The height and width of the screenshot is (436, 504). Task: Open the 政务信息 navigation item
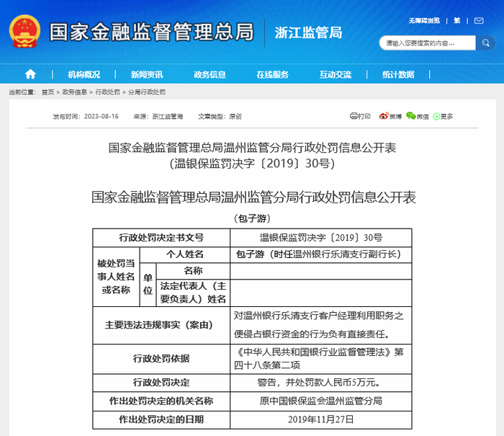(210, 75)
